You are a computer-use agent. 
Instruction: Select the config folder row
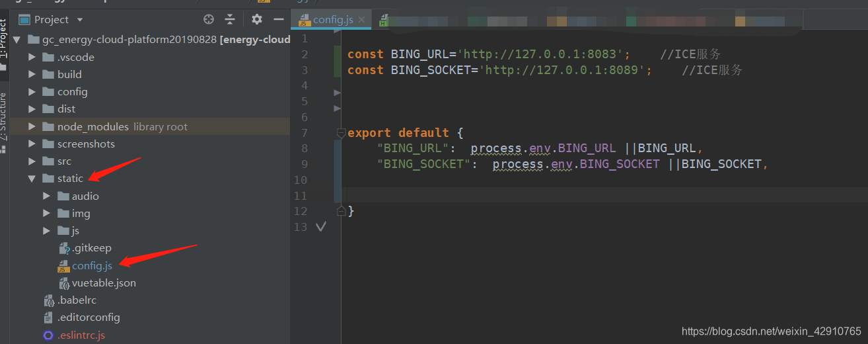click(x=151, y=92)
